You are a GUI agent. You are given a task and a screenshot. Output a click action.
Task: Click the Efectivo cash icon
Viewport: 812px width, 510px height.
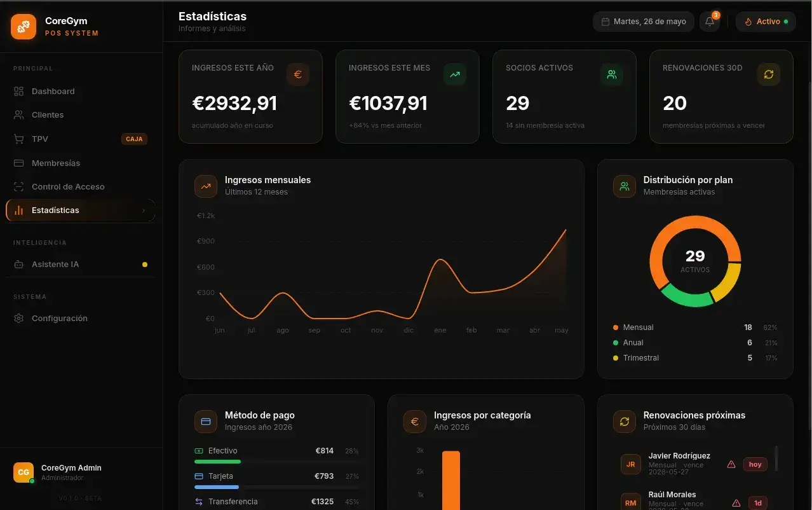(x=199, y=451)
